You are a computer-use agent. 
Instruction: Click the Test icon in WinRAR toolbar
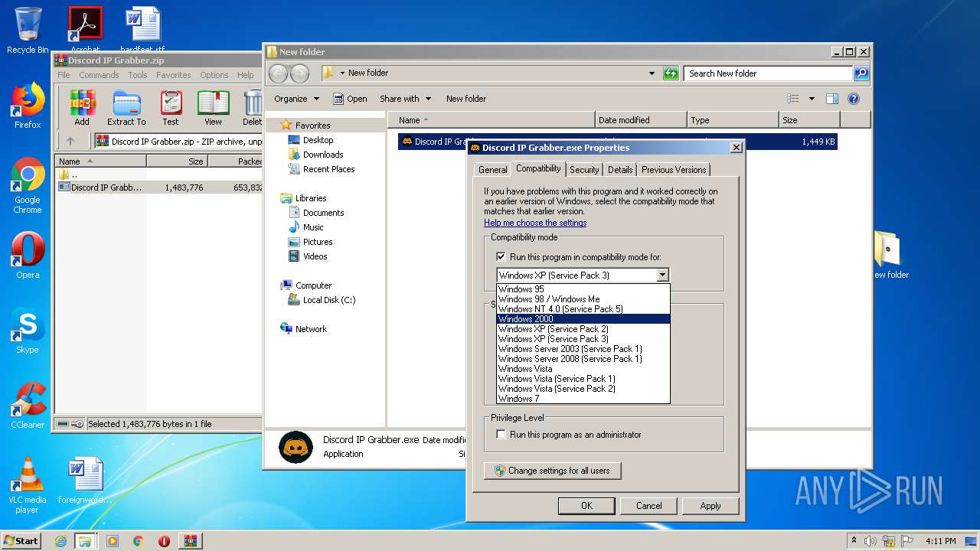(x=171, y=108)
